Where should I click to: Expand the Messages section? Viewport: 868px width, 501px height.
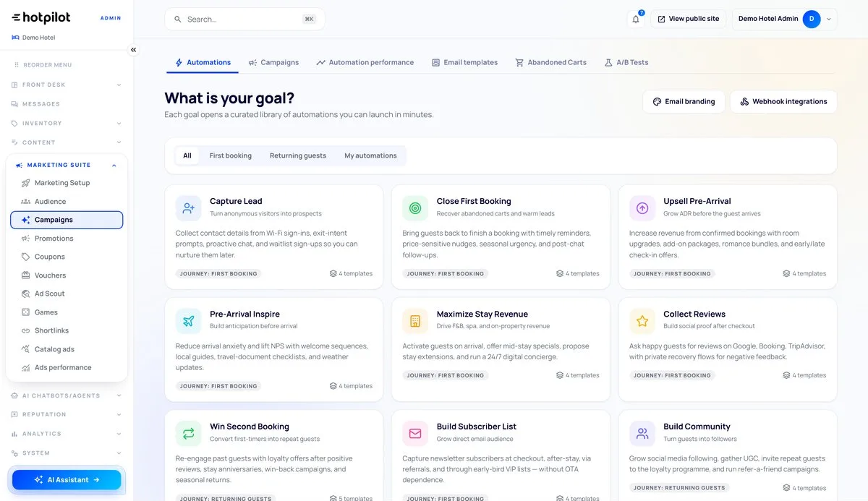(x=67, y=104)
